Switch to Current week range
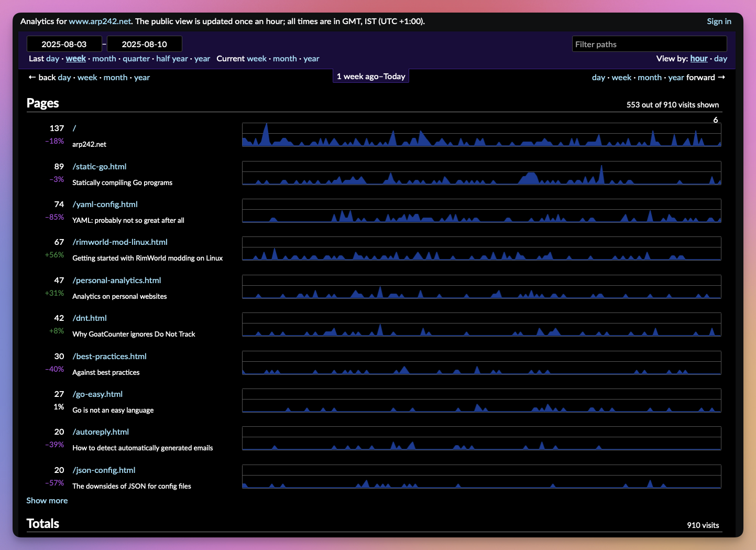This screenshot has height=550, width=756. tap(257, 59)
